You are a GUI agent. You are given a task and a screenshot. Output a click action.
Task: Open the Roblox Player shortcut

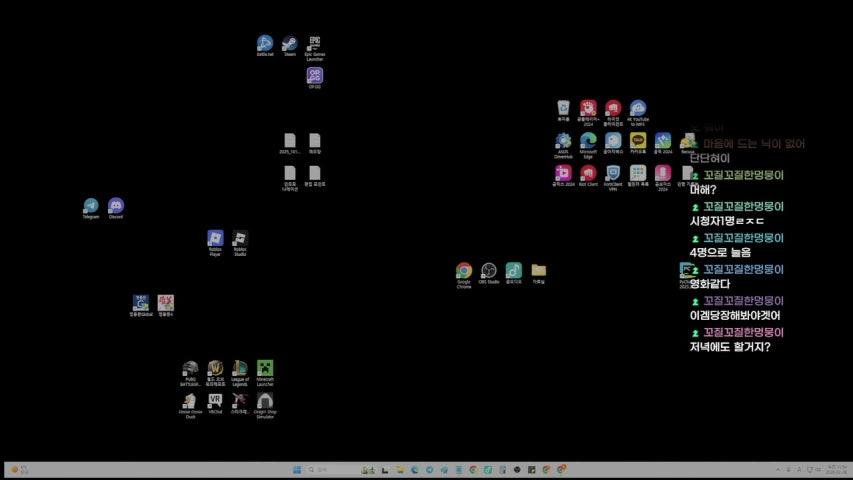tap(215, 238)
